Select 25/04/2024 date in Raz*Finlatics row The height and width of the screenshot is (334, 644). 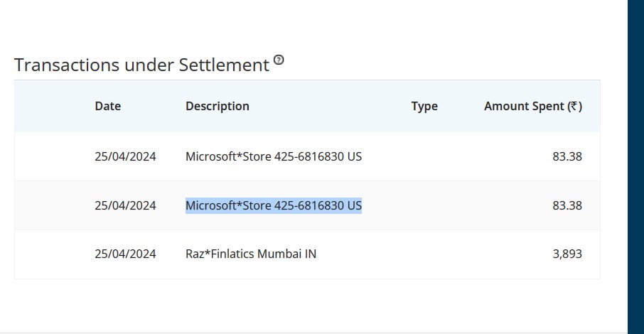point(125,254)
